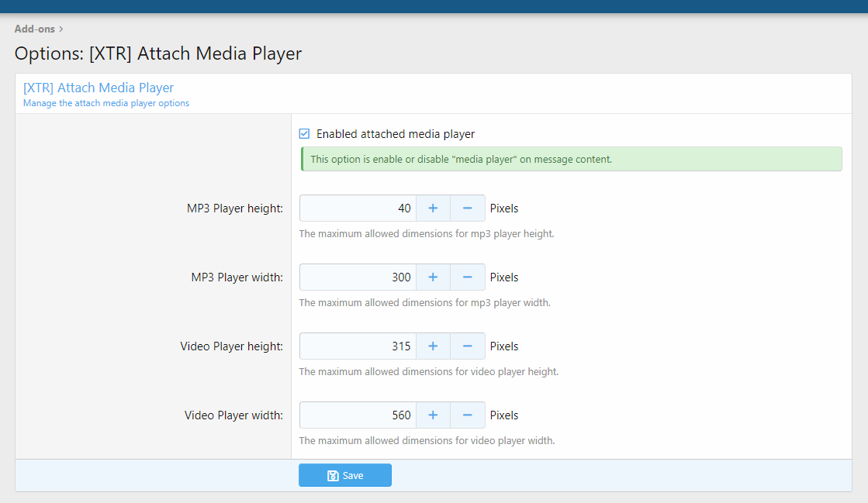Click the video player height hint text
868x503 pixels.
click(x=428, y=371)
